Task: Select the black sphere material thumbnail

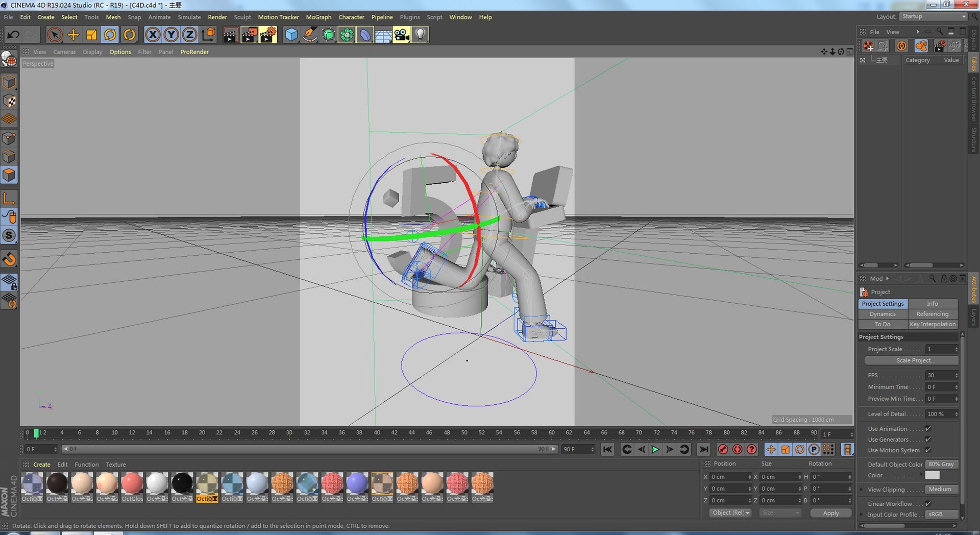Action: (182, 483)
